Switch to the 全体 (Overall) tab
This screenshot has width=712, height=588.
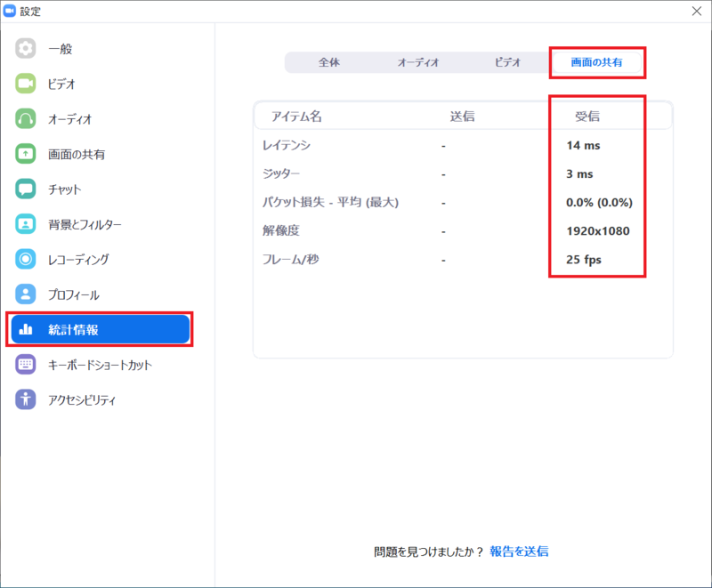(x=329, y=62)
